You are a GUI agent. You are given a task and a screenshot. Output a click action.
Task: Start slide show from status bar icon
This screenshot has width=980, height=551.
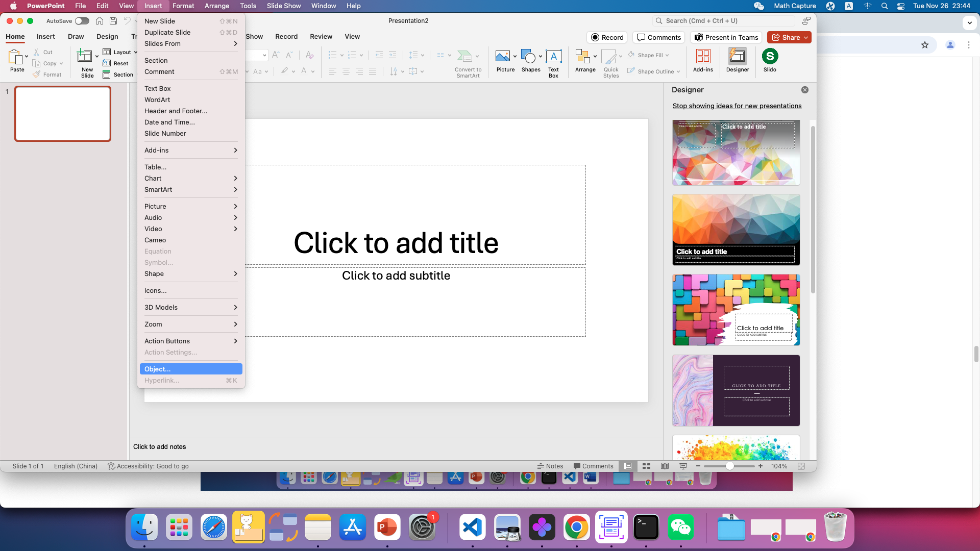click(683, 466)
